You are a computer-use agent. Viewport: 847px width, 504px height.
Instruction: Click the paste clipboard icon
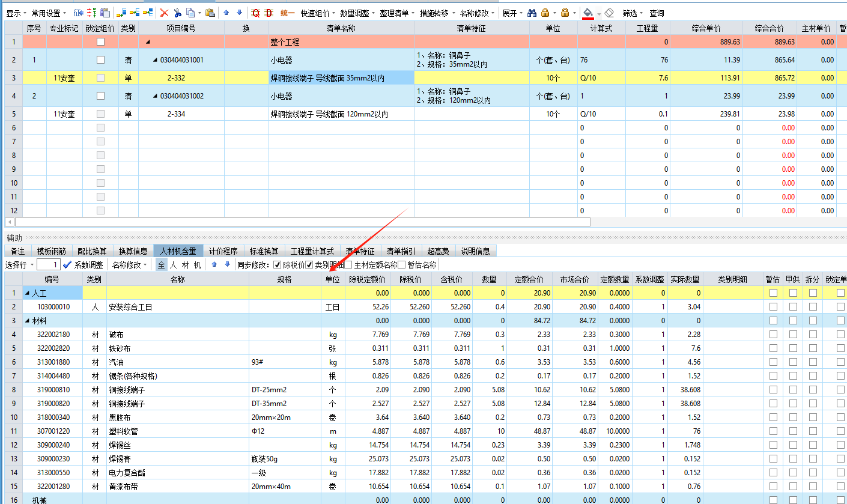[x=210, y=13]
